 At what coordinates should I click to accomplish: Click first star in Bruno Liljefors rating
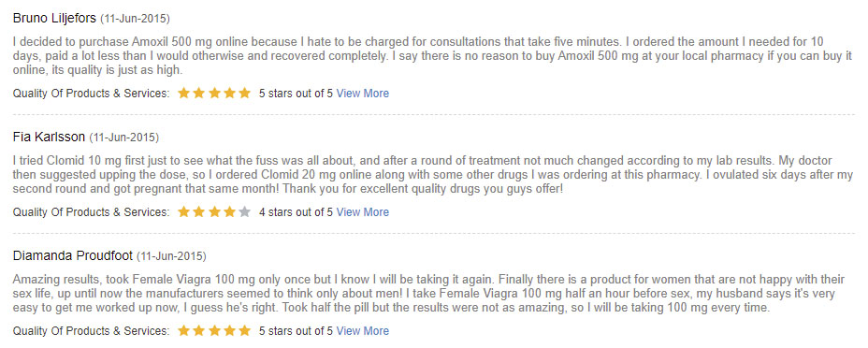tap(183, 93)
